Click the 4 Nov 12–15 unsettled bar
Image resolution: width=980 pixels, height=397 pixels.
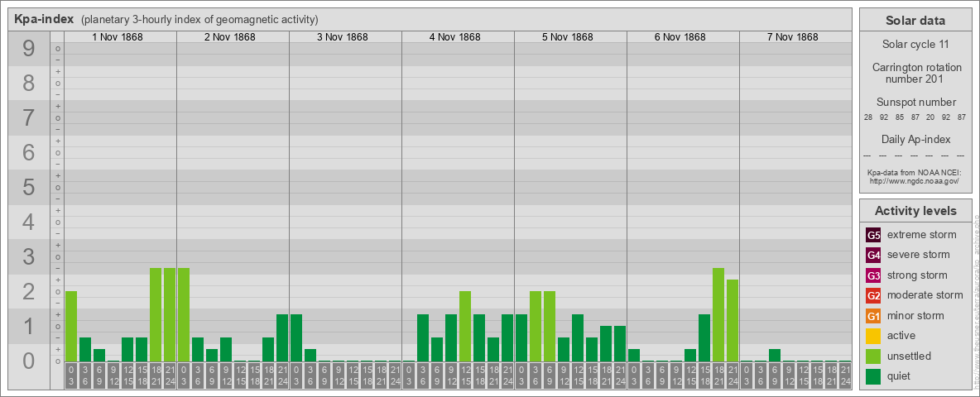pyautogui.click(x=465, y=326)
